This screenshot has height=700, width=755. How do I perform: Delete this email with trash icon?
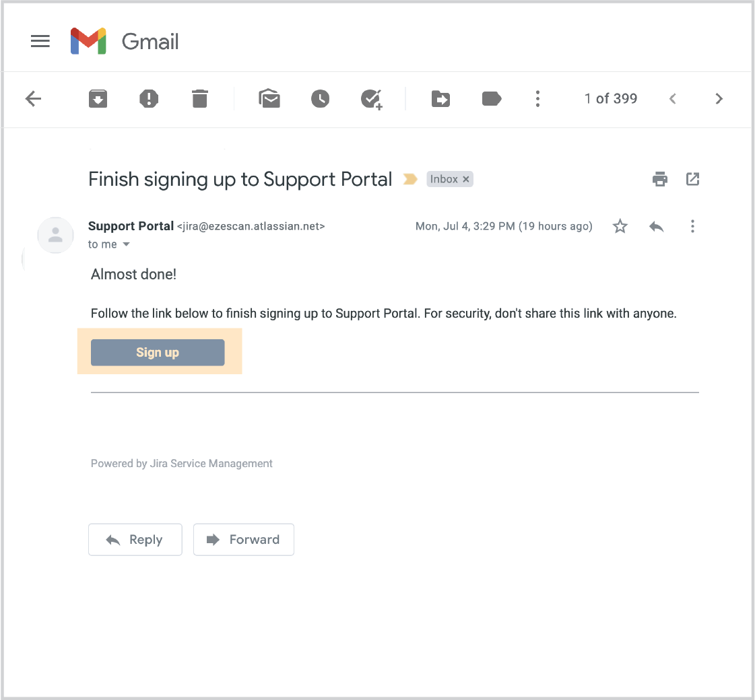tap(200, 99)
